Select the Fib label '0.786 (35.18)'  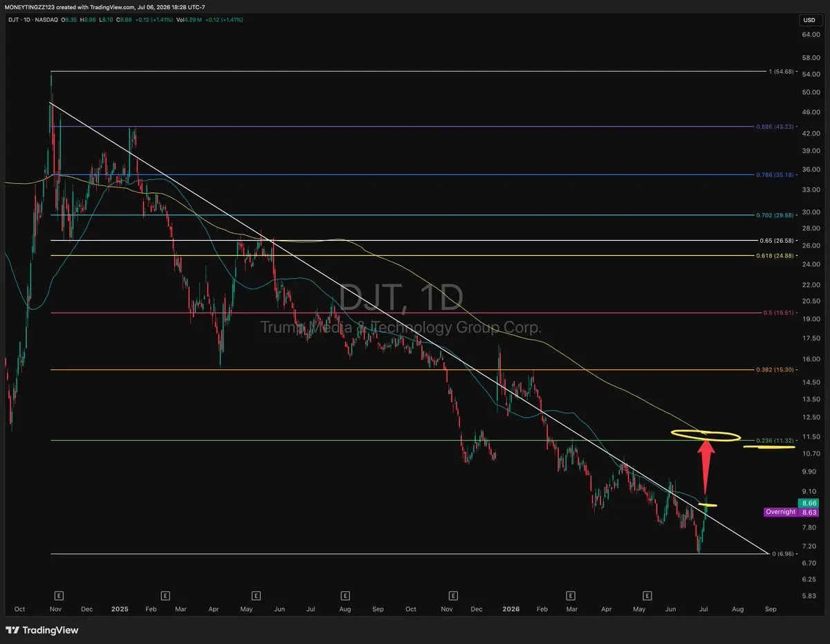pyautogui.click(x=775, y=175)
